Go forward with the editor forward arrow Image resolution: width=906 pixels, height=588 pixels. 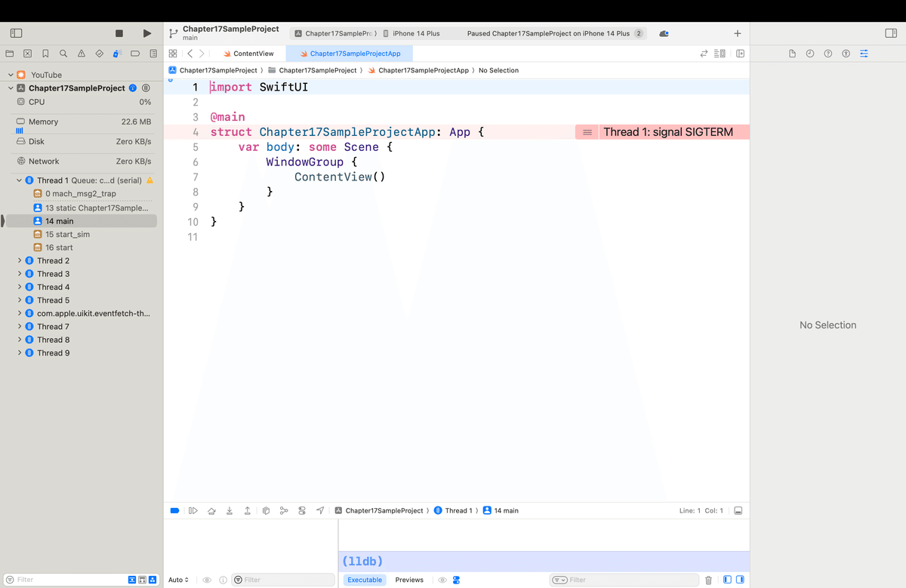(202, 54)
